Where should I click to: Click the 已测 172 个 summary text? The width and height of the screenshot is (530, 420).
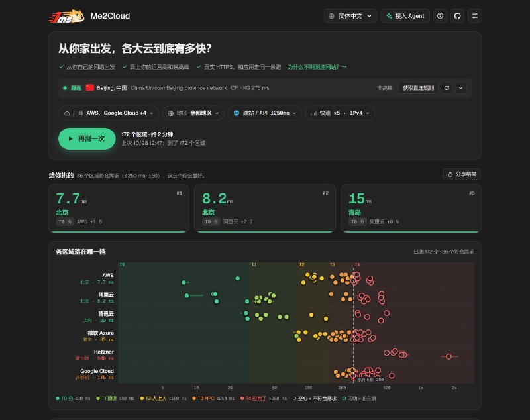(443, 252)
